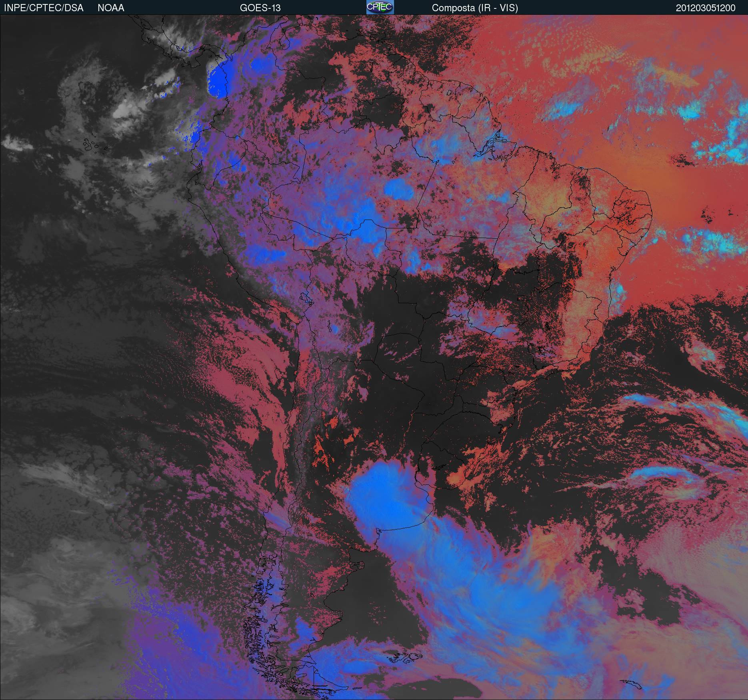Click the 'Composta (IR - VIS)' title
This screenshot has height=700, width=748.
click(x=475, y=8)
